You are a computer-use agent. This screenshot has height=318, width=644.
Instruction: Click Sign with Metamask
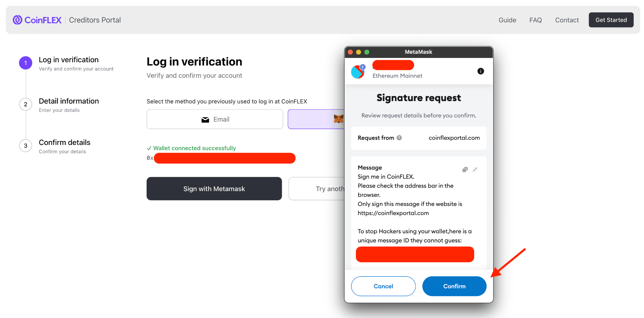[x=214, y=189]
